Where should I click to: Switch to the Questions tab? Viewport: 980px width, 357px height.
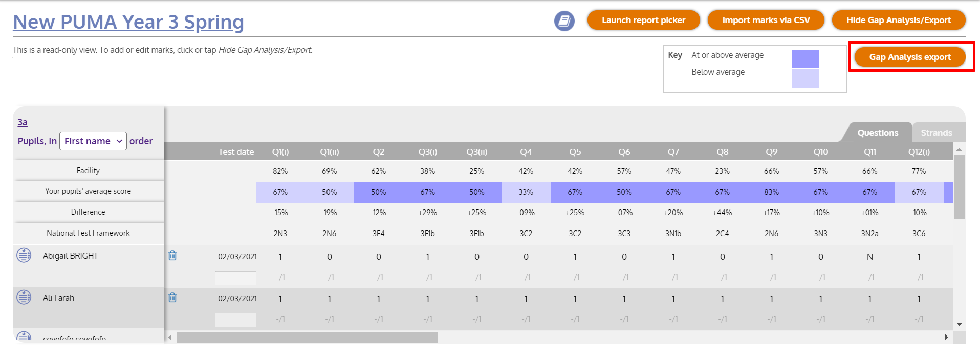tap(878, 133)
